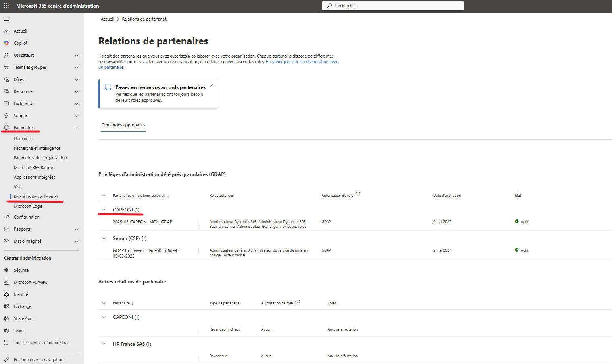This screenshot has width=612, height=364.
Task: Click the Teams et groupes icon
Action: coord(6,67)
